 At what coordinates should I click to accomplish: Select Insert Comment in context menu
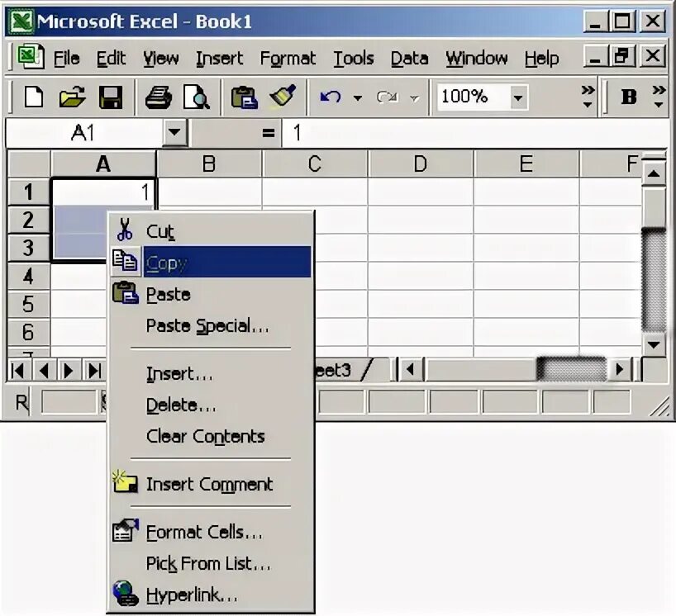pos(211,484)
